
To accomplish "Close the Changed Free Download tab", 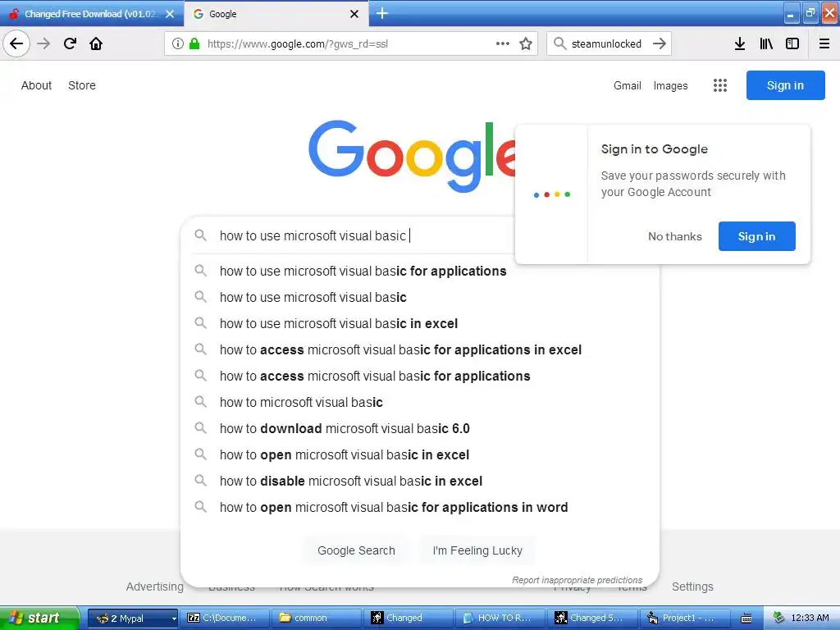I will 170,14.
